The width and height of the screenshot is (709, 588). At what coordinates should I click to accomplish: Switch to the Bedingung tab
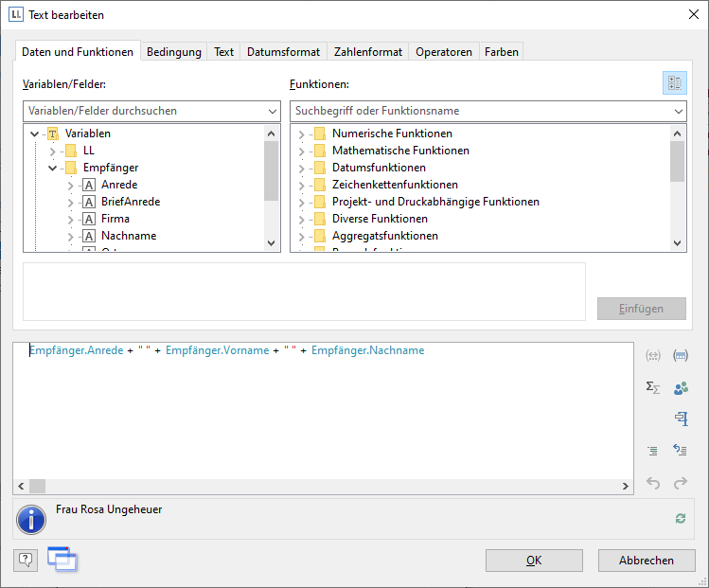173,52
